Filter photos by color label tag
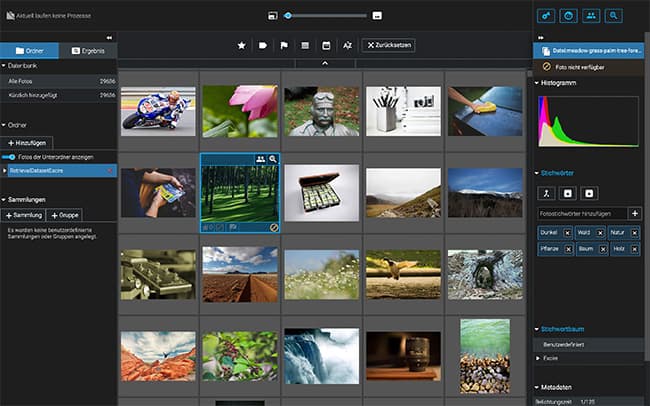 263,46
